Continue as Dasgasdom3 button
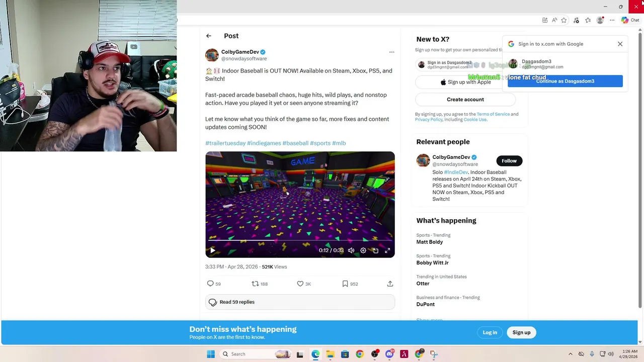This screenshot has height=362, width=644. point(565,81)
